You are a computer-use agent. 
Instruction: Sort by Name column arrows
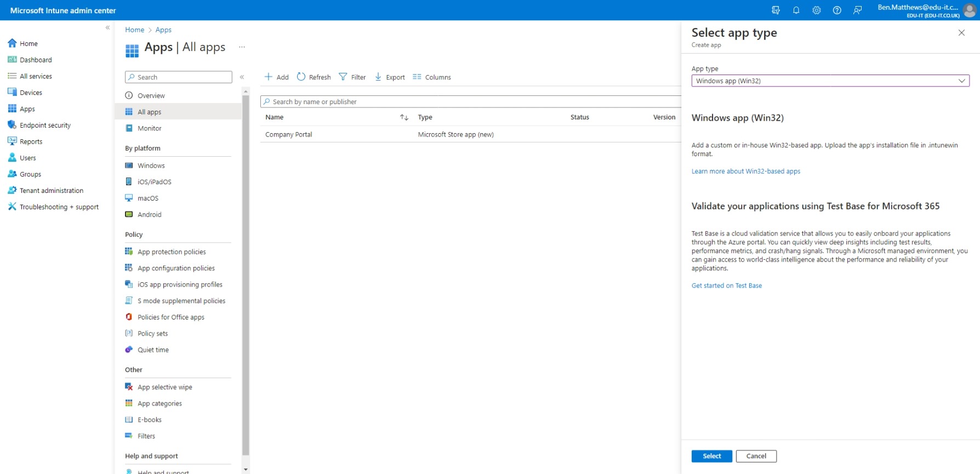404,117
